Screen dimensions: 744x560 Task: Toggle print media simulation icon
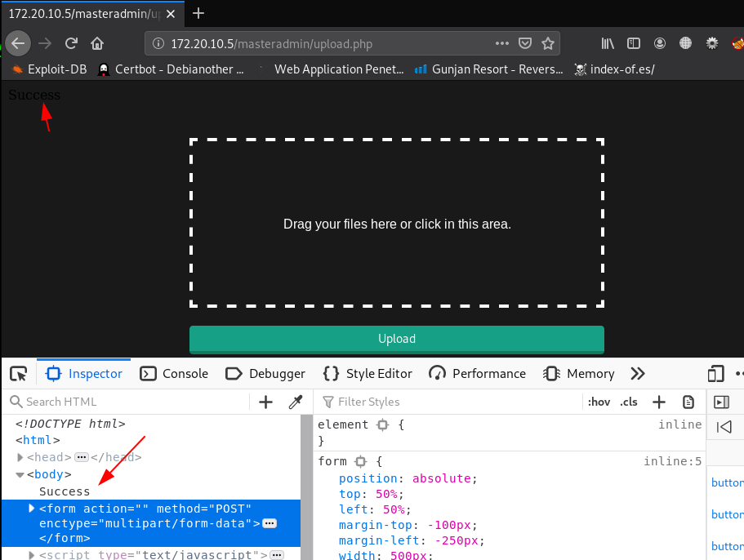coord(688,402)
